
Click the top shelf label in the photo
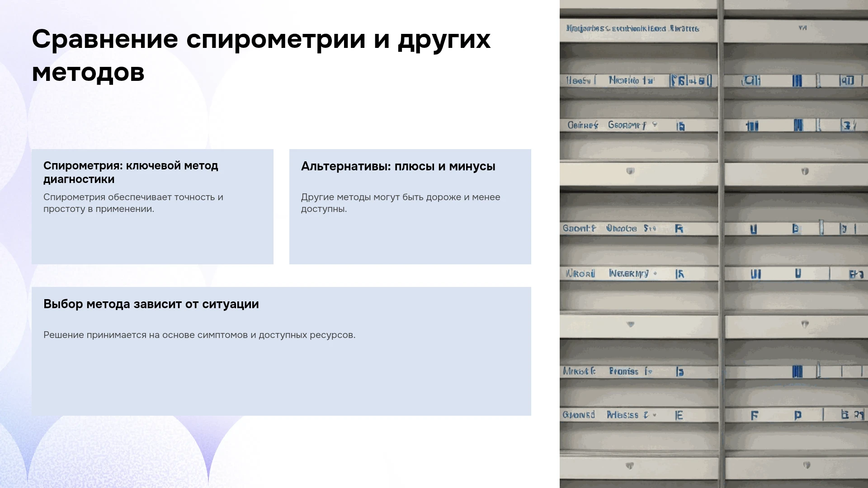pos(632,28)
